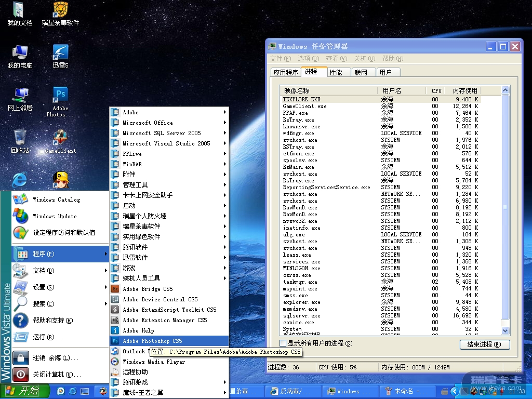Open Rising antivirus desktop icon
Image resolution: width=532 pixels, height=399 pixels.
(x=60, y=10)
